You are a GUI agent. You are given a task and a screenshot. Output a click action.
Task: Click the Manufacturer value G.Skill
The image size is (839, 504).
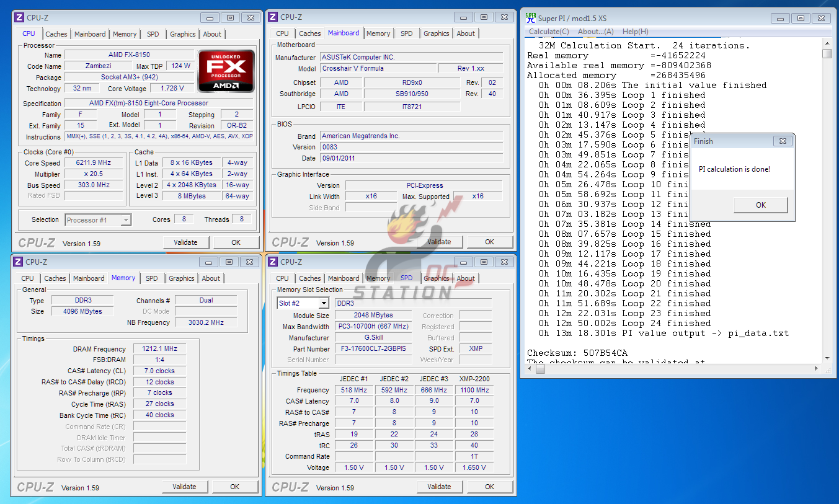pos(373,338)
